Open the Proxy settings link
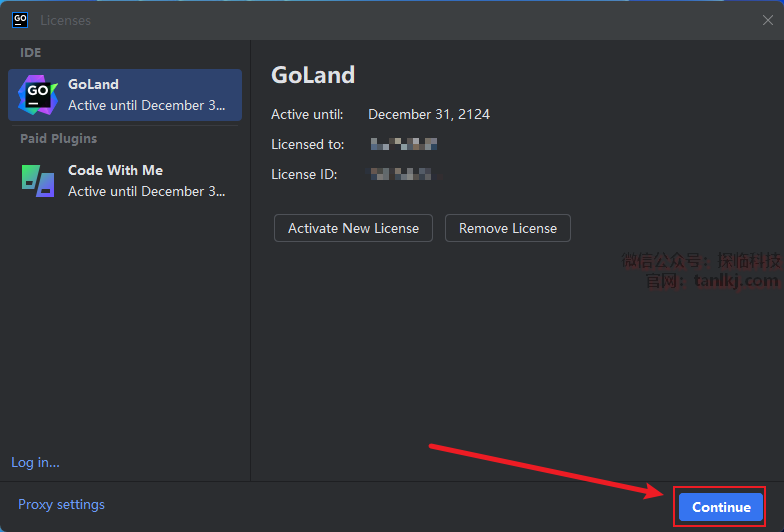784x532 pixels. point(62,504)
